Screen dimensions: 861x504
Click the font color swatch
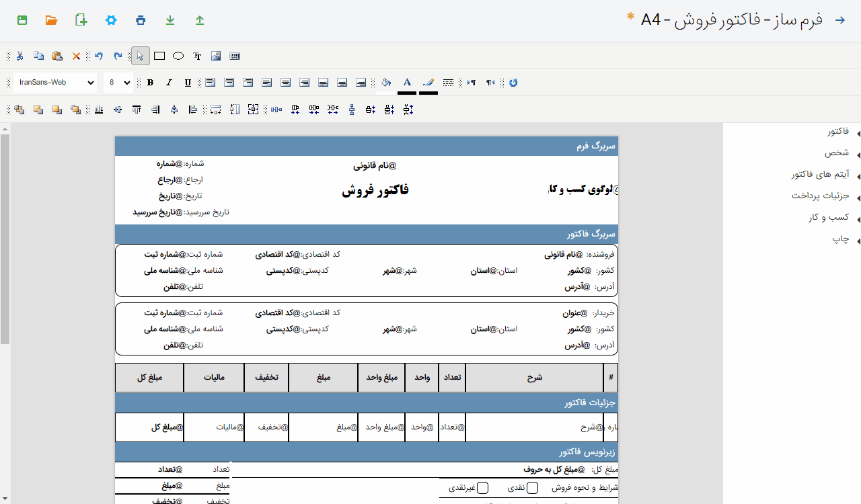point(407,83)
